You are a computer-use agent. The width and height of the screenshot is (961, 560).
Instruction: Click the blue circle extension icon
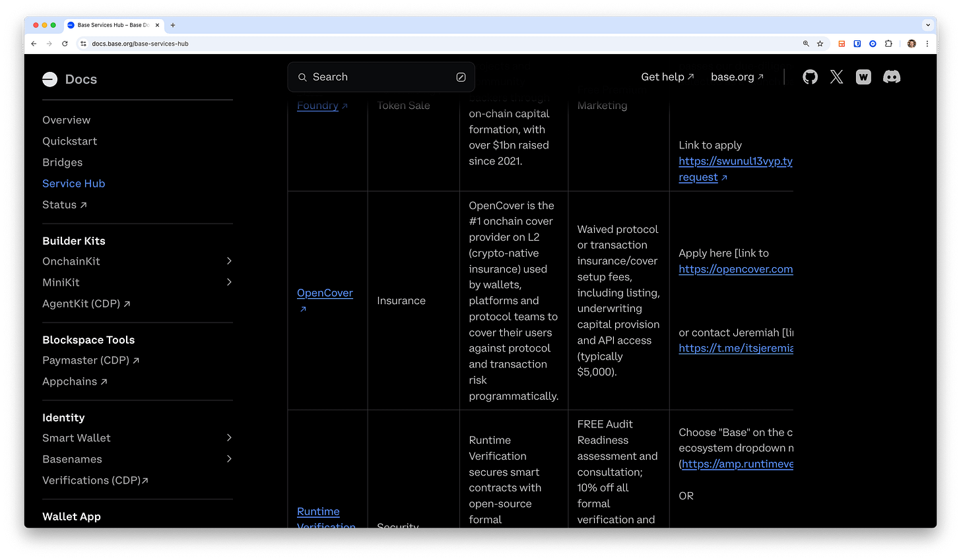click(x=873, y=44)
